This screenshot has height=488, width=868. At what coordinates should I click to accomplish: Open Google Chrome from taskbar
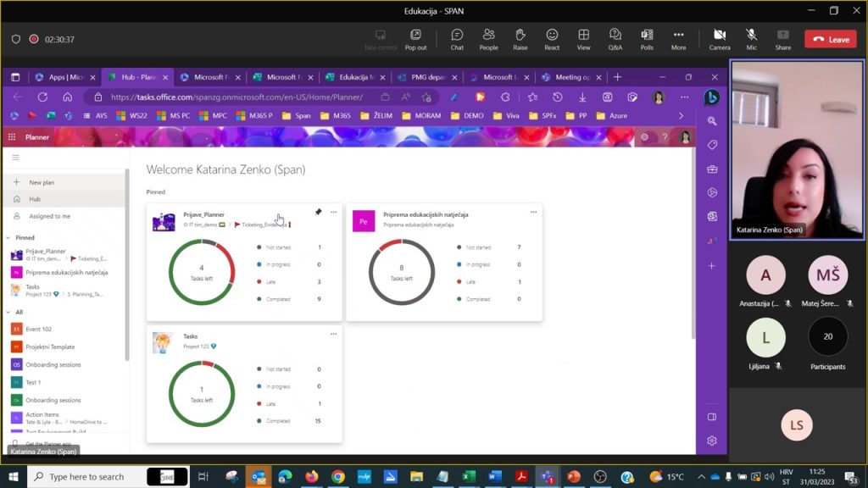point(337,476)
